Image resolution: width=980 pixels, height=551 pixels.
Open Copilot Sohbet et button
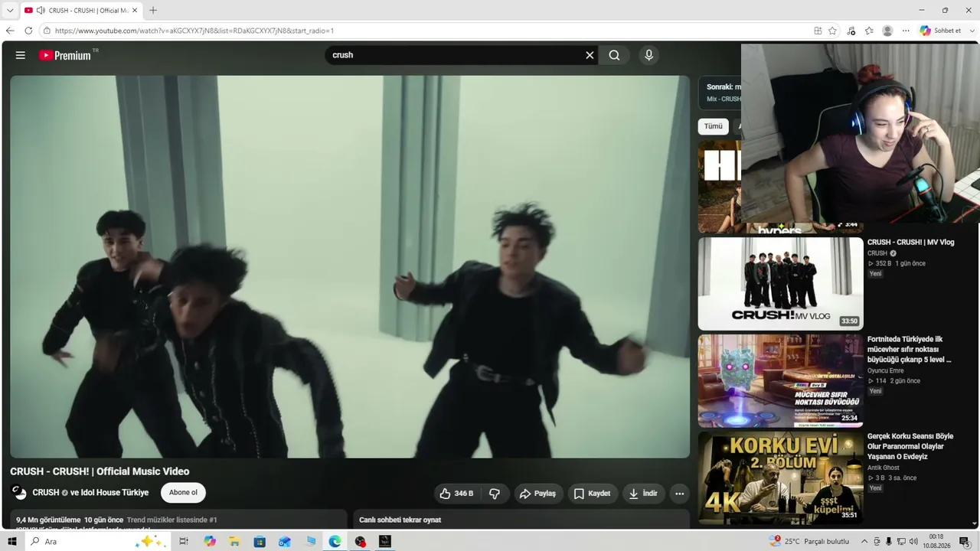(941, 31)
